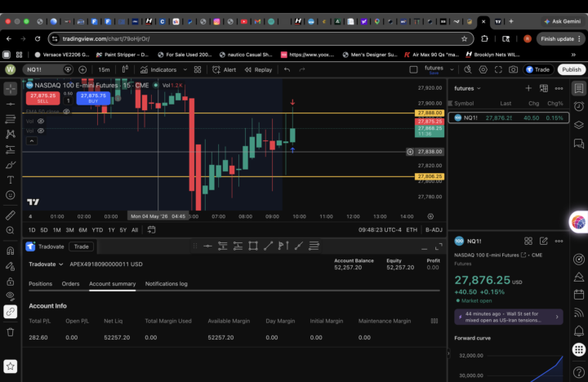Switch to Notifications log tab

tap(166, 284)
